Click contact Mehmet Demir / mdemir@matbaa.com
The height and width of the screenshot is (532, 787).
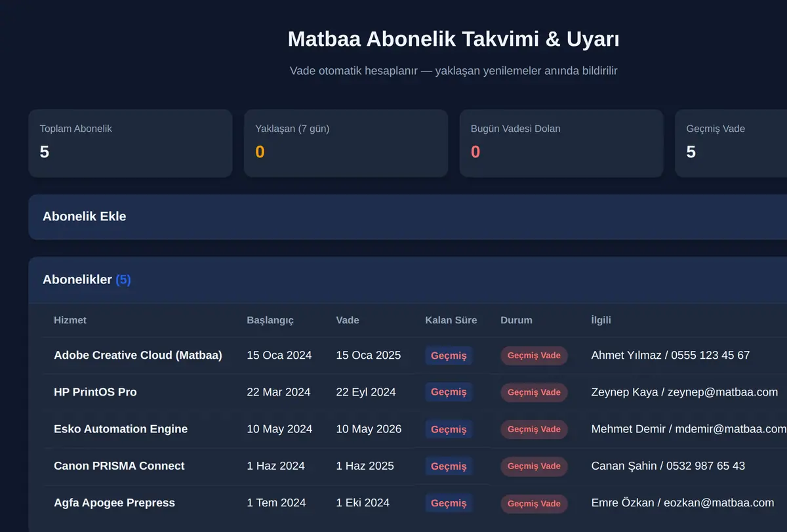[x=689, y=429]
